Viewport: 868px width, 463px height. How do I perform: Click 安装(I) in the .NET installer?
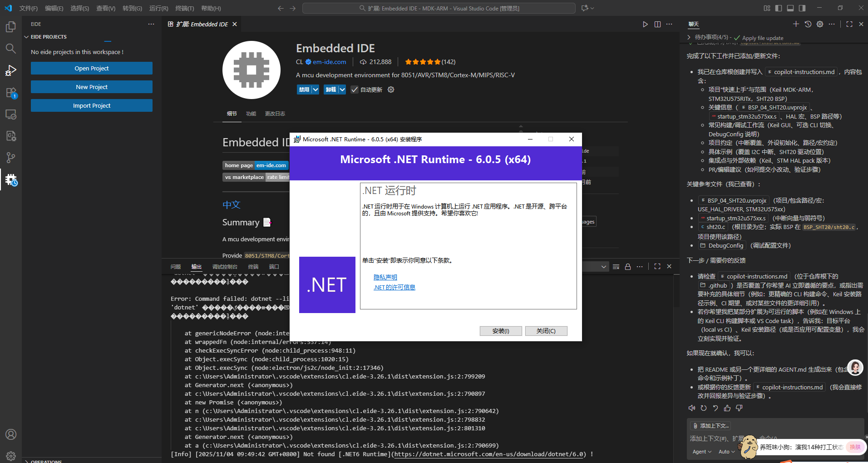click(501, 331)
